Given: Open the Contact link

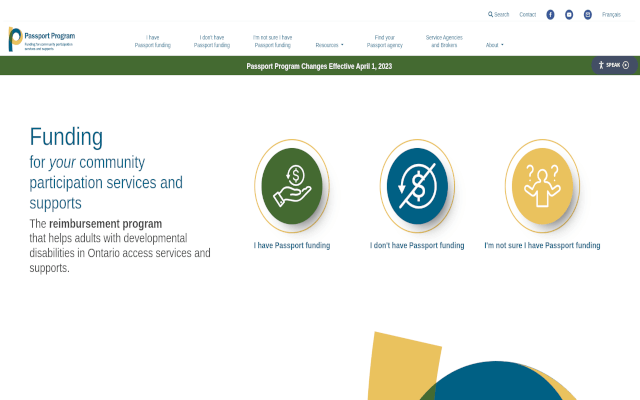Looking at the screenshot, I should (x=528, y=15).
